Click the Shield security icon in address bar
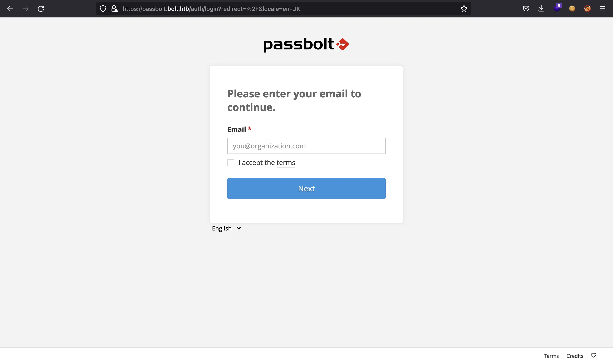 103,9
